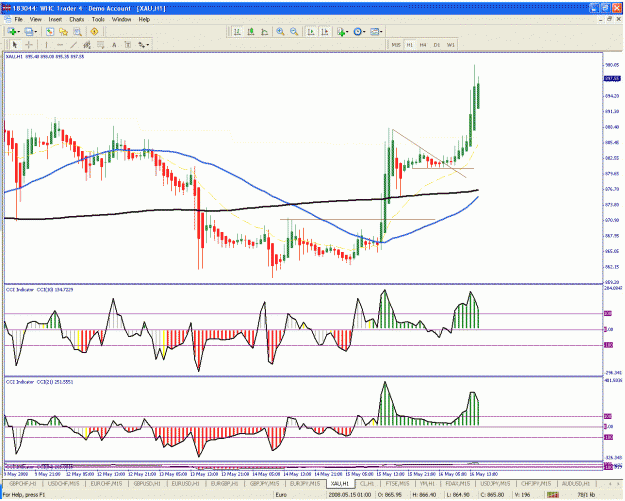Select the Cursor arrow tool
Screen dimensions: 625x501
click(x=15, y=45)
